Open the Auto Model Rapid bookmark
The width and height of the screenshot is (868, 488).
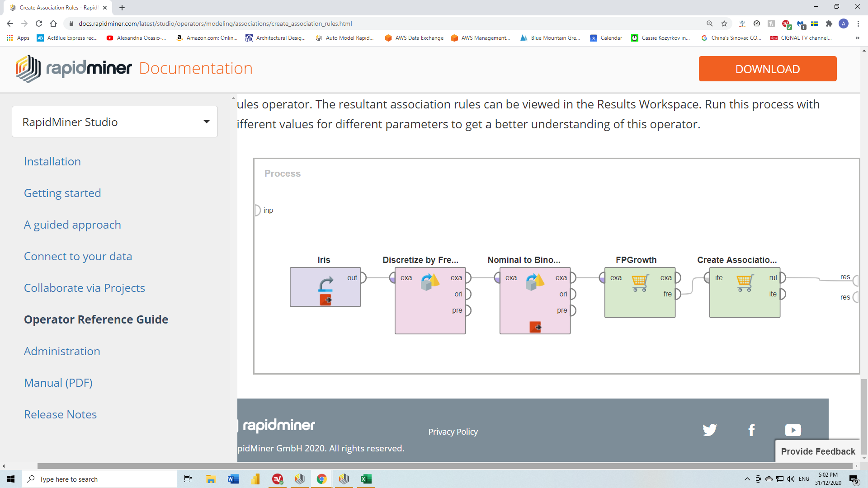click(344, 38)
